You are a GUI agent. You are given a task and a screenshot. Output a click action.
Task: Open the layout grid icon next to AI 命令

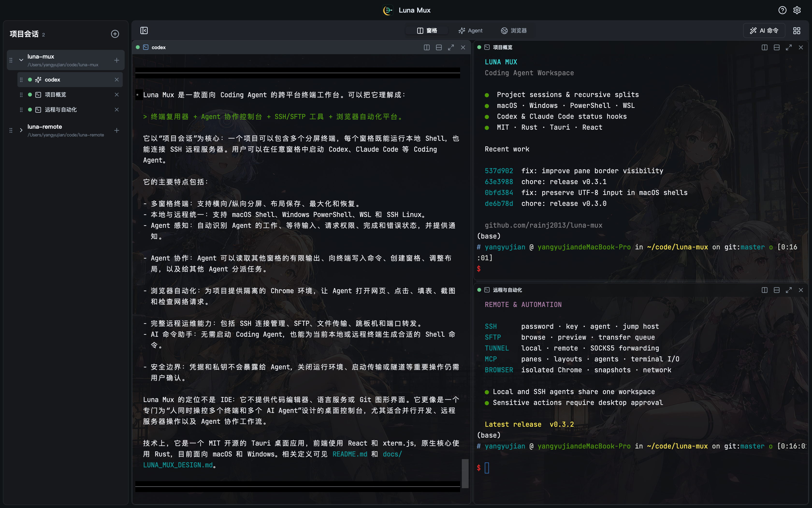click(797, 30)
